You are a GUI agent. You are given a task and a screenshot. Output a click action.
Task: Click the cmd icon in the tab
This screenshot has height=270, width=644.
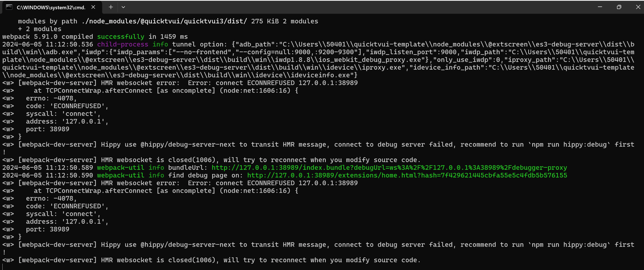click(9, 7)
